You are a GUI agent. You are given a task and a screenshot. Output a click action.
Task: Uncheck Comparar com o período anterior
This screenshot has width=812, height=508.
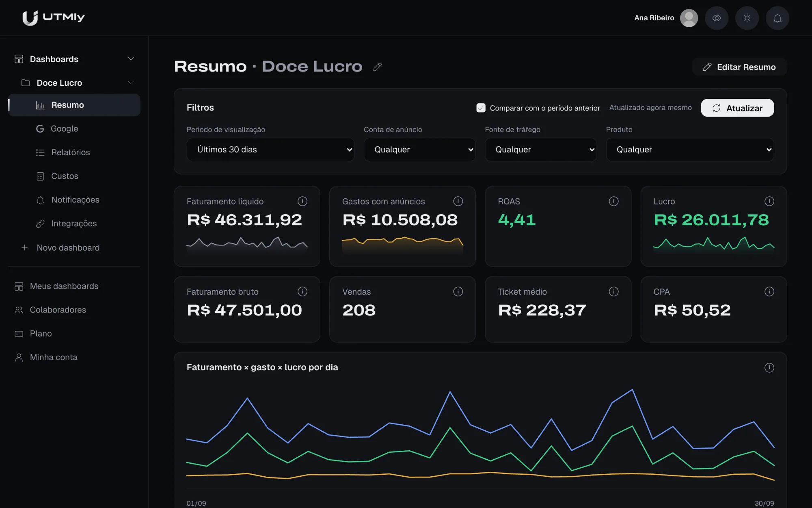(x=481, y=108)
